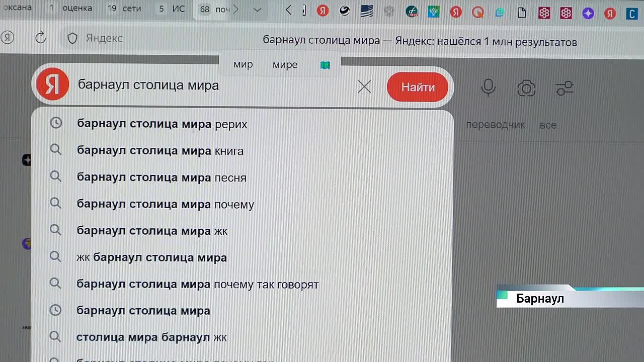The width and height of the screenshot is (644, 362).
Task: Reload the page with refresh icon
Action: pyautogui.click(x=41, y=38)
